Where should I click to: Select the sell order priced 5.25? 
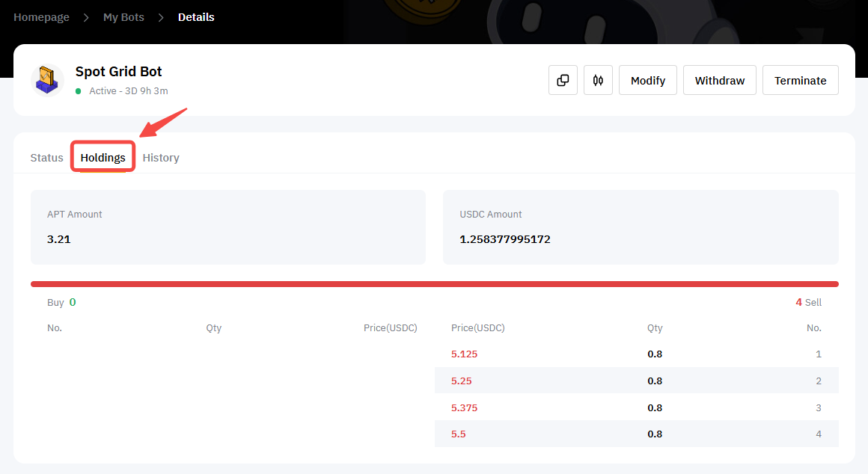click(x=461, y=381)
